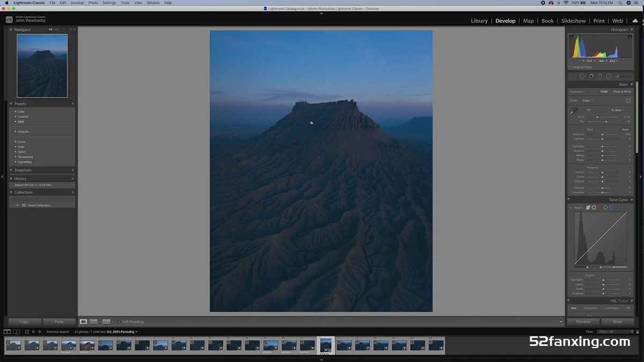Collapse the Navigator panel
644x362 pixels.
(11, 29)
